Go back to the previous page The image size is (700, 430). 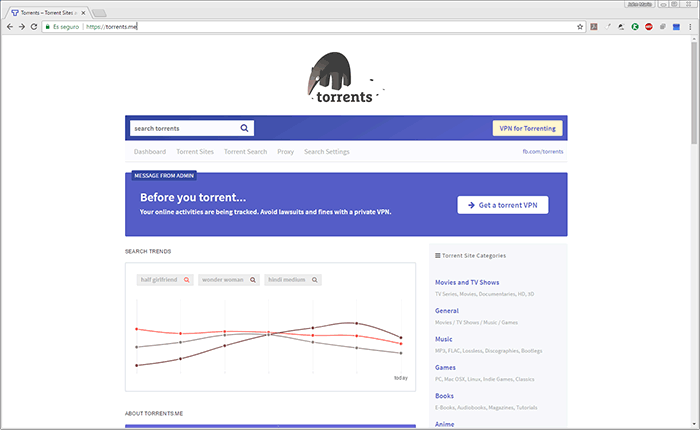(10, 27)
